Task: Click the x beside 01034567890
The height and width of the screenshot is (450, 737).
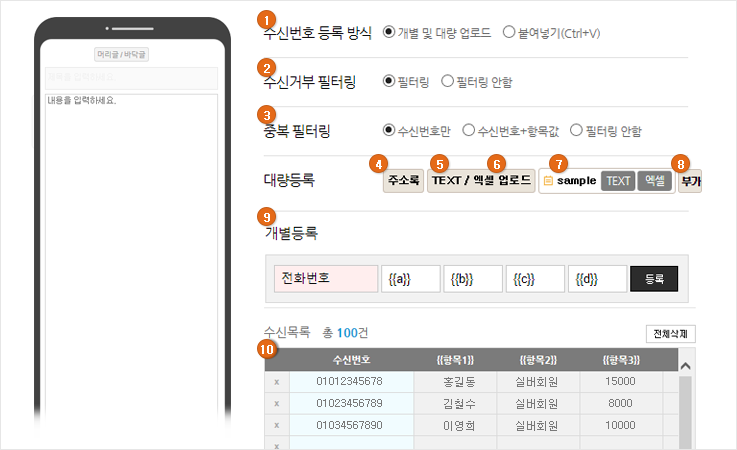Action: [x=277, y=425]
